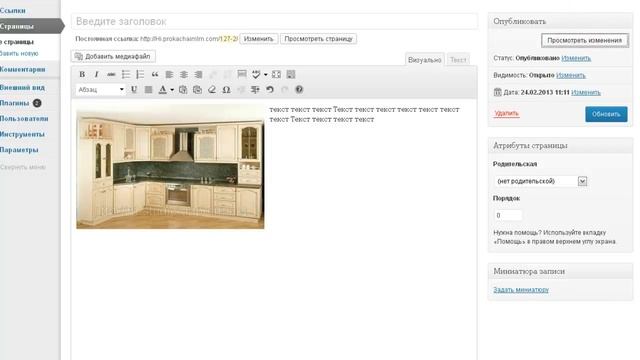The height and width of the screenshot is (360, 640).
Task: Open Комментарии in the sidebar menu
Action: click(x=22, y=69)
